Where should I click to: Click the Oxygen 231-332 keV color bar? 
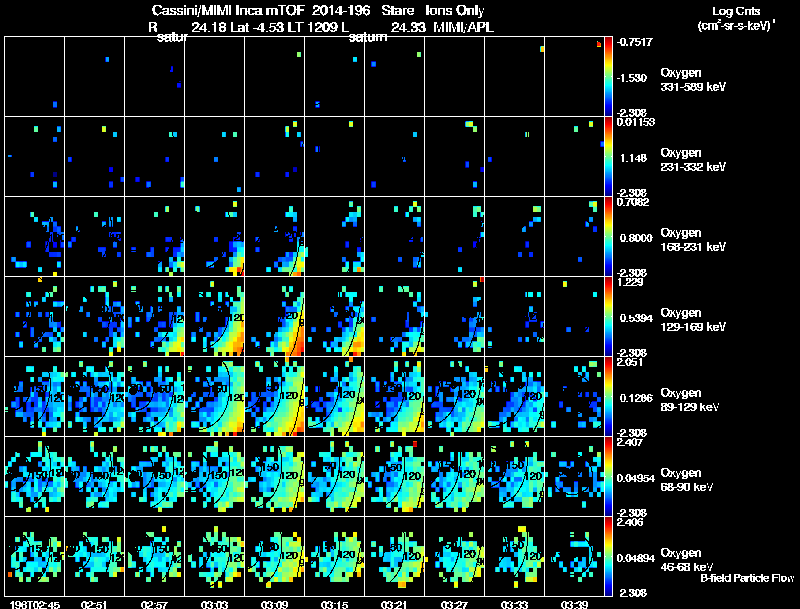click(608, 157)
